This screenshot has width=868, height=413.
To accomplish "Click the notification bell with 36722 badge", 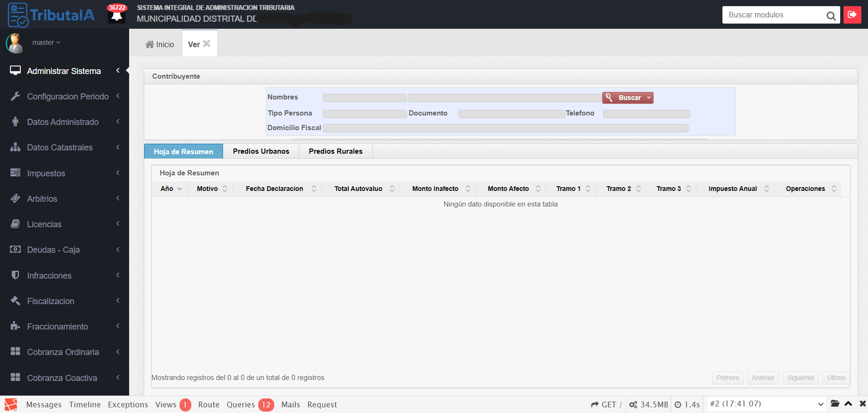I will point(116,15).
